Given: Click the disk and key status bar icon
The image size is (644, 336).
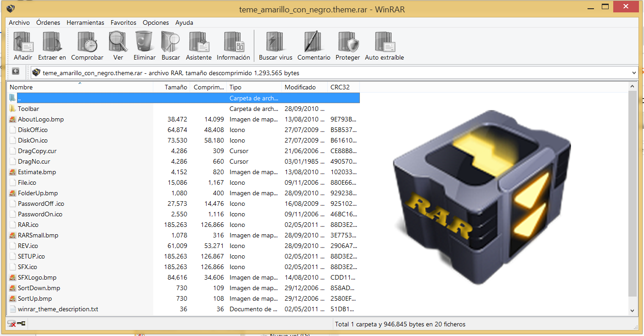Looking at the screenshot, I should [17, 324].
